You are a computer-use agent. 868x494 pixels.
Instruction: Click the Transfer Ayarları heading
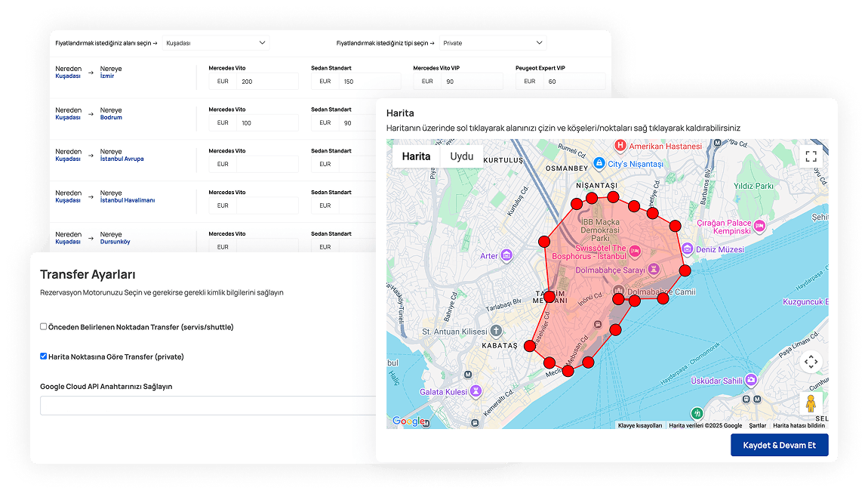coord(88,274)
